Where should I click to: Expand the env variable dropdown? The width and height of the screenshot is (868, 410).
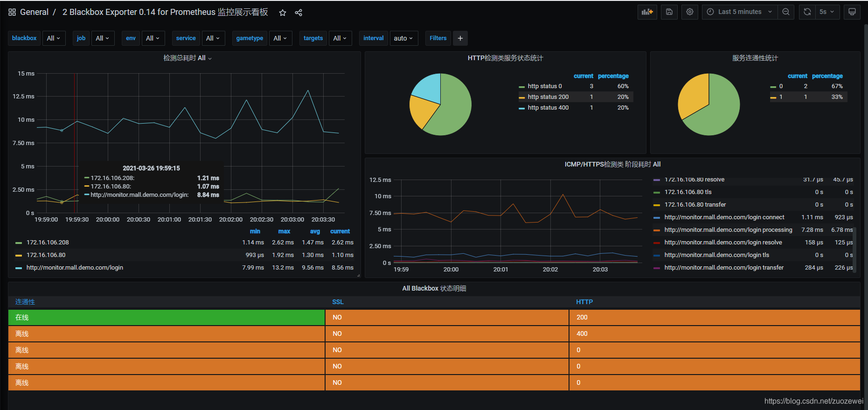pos(153,38)
